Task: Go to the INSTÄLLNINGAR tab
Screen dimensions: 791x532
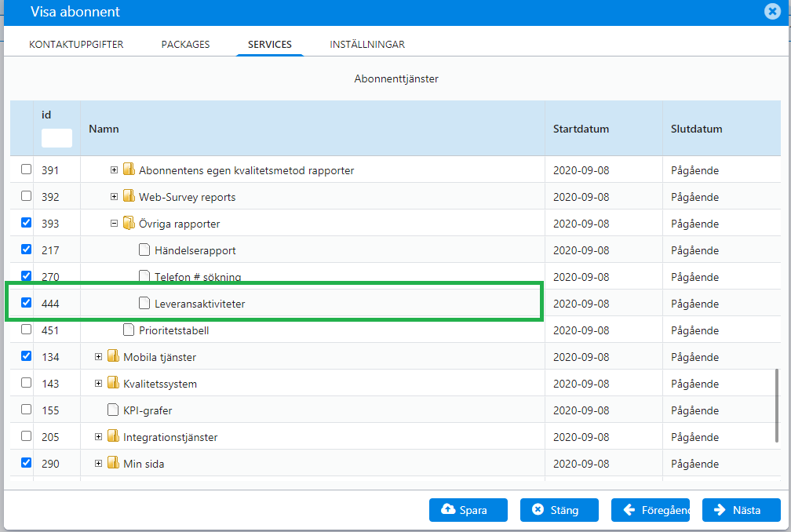Action: tap(367, 45)
